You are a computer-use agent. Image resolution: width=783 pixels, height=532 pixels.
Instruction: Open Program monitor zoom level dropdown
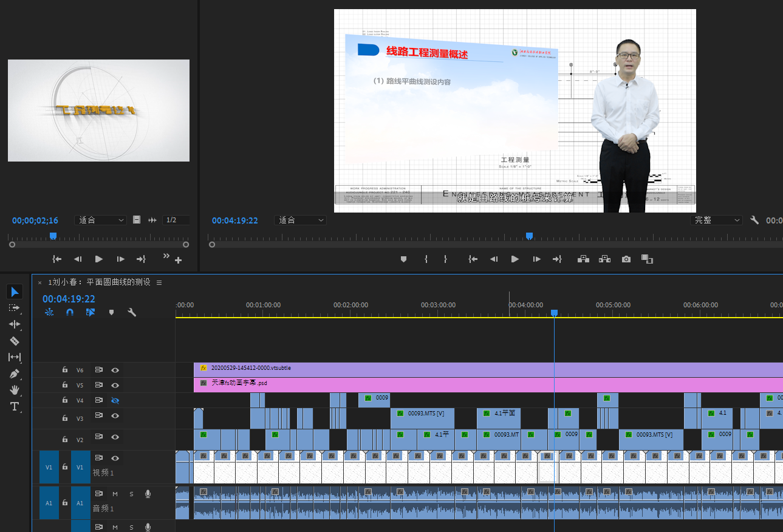pos(301,220)
